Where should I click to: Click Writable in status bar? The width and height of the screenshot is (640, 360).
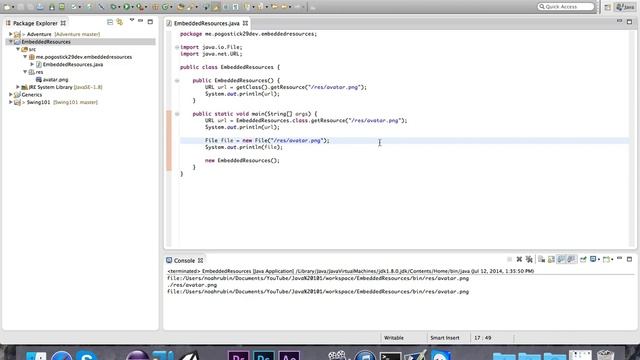[394, 338]
